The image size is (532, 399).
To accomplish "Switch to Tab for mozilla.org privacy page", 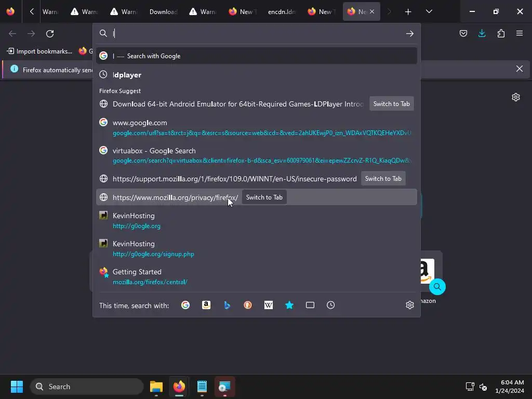I will coord(264,197).
